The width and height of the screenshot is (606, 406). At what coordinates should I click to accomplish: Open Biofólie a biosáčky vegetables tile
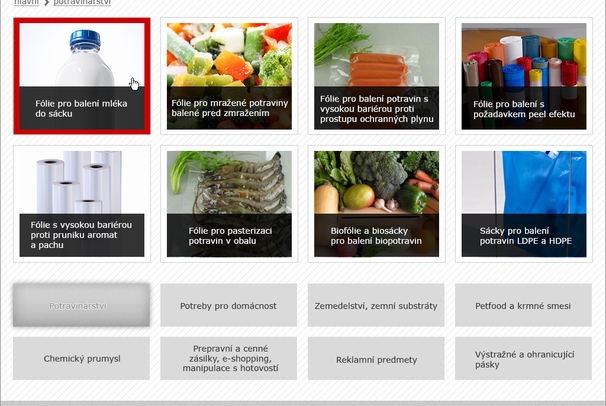click(x=376, y=204)
